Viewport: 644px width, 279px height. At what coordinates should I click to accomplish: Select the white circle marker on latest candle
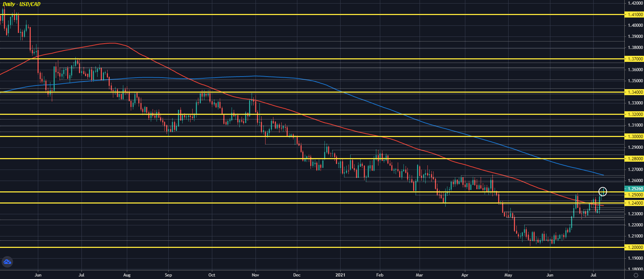coord(603,192)
